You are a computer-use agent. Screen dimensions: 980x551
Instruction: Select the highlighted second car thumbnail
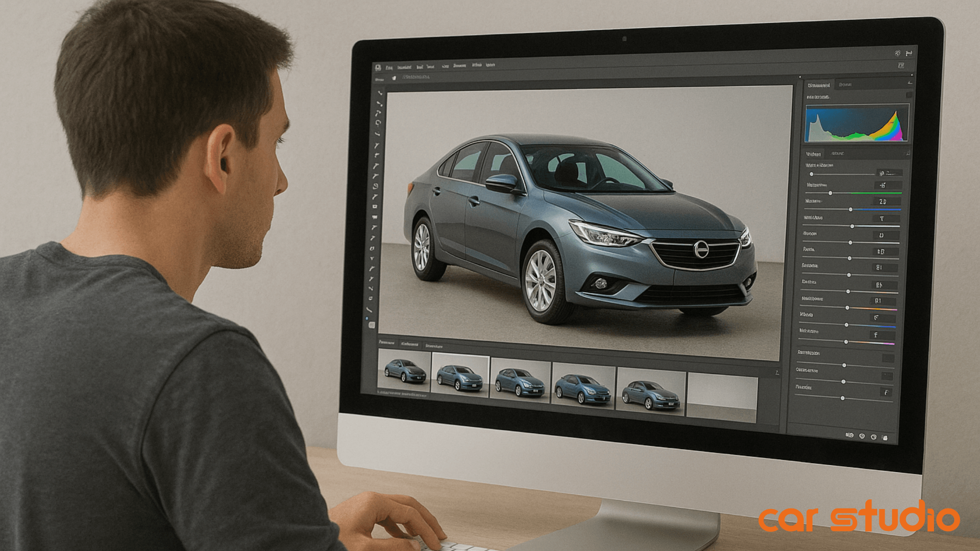[460, 376]
